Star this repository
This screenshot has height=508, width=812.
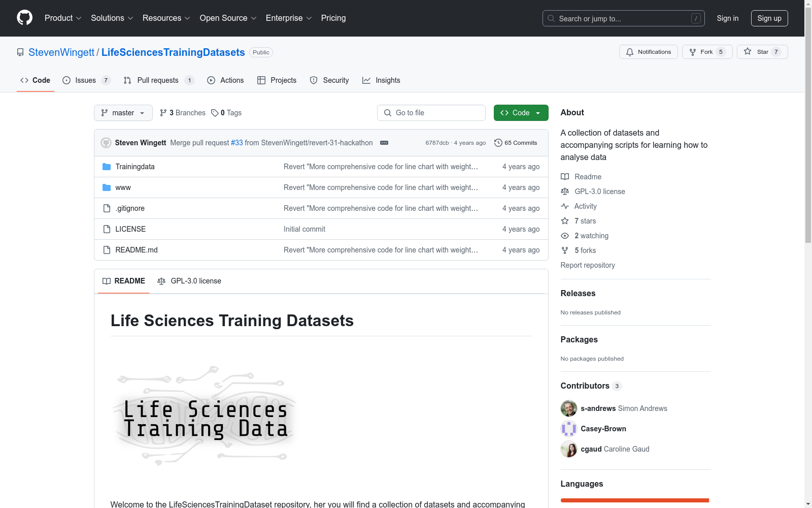coord(762,52)
